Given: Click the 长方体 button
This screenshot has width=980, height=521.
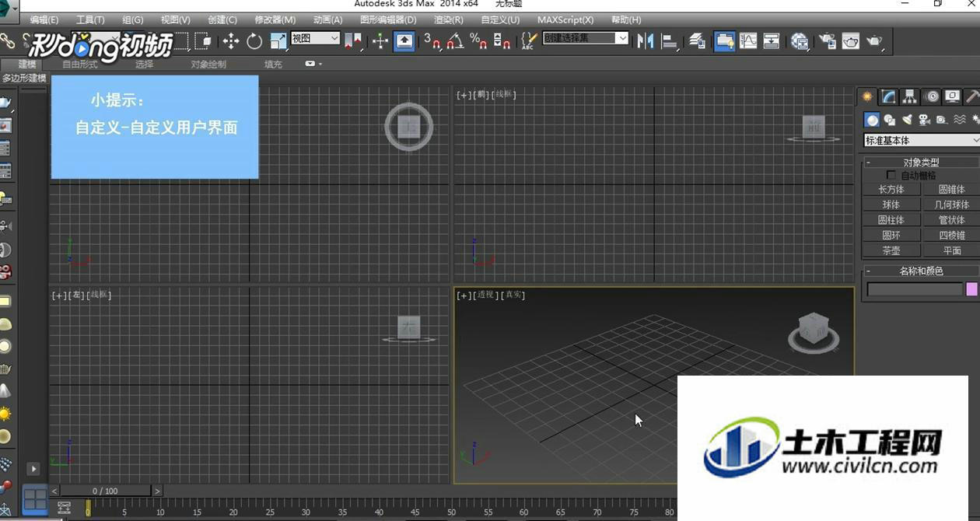Looking at the screenshot, I should [x=891, y=189].
